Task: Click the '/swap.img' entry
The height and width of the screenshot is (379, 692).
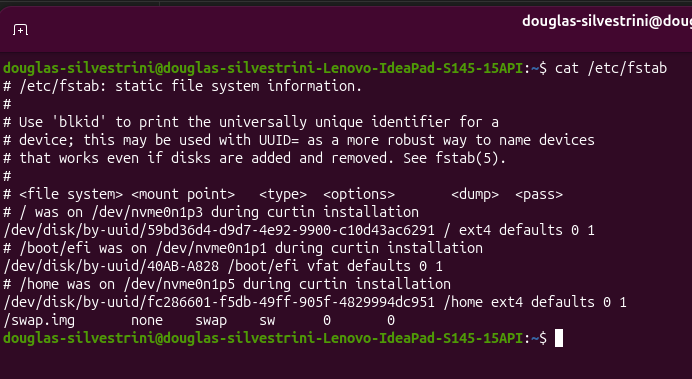Action: coord(39,320)
